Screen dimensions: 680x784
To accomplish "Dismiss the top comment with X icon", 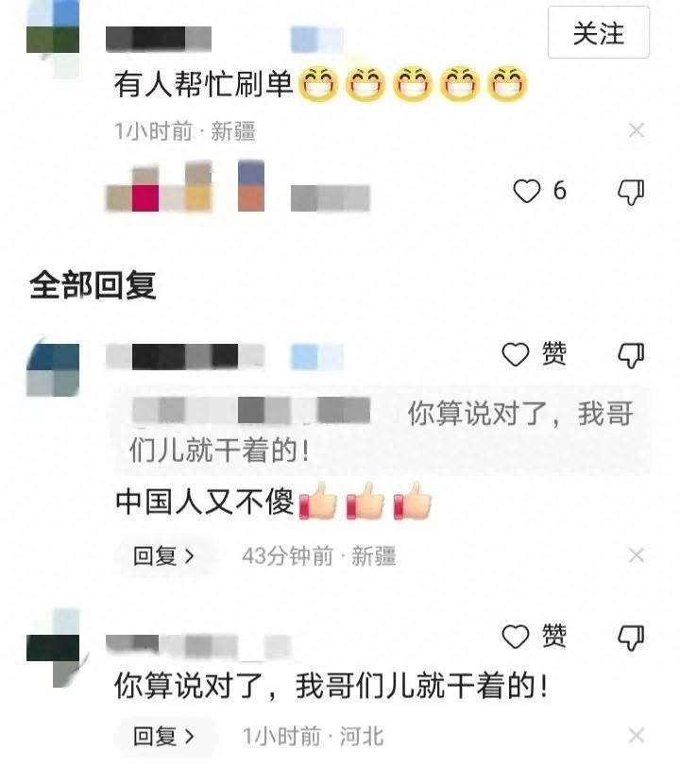I will [636, 130].
